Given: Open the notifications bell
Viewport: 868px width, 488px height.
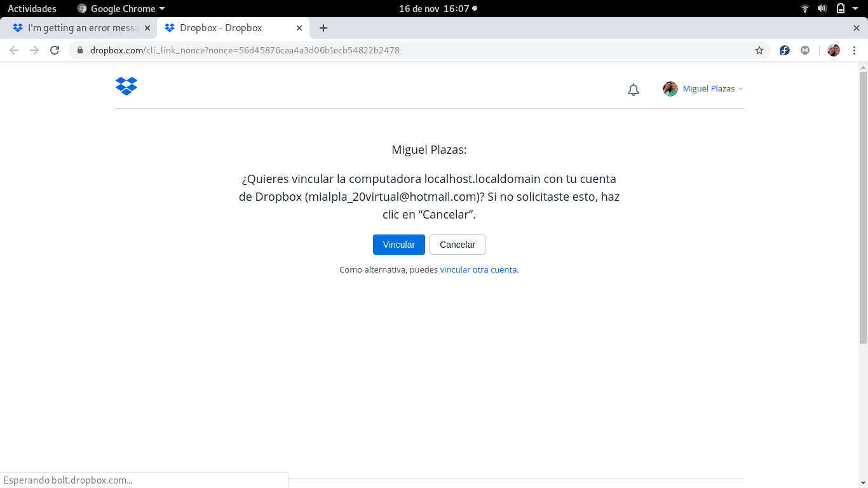Looking at the screenshot, I should (x=634, y=90).
